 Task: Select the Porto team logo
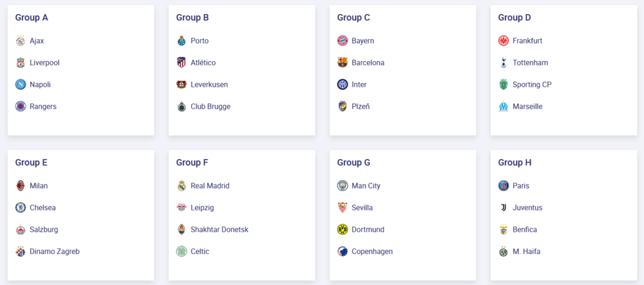coord(182,41)
